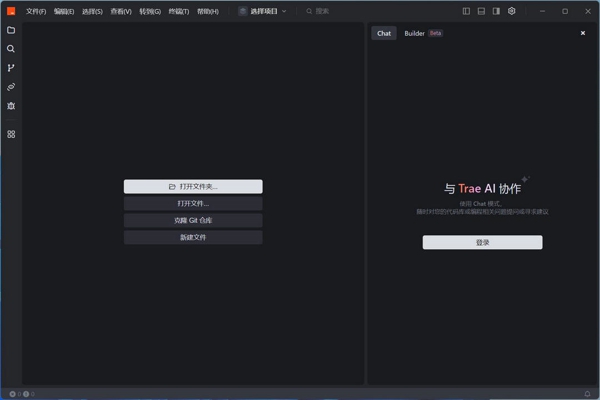Expand the 选择项目 project dropdown

[263, 11]
